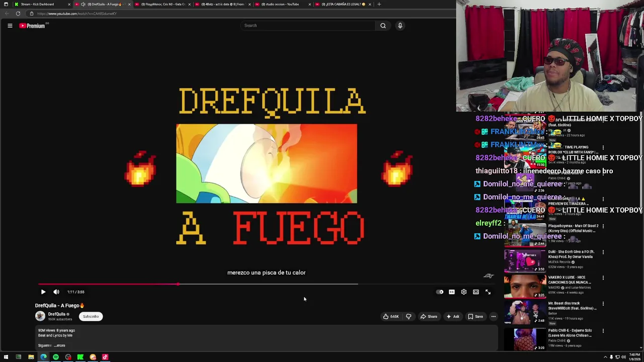Open a new browser tab with plus
The image size is (644, 362).
coord(379,4)
